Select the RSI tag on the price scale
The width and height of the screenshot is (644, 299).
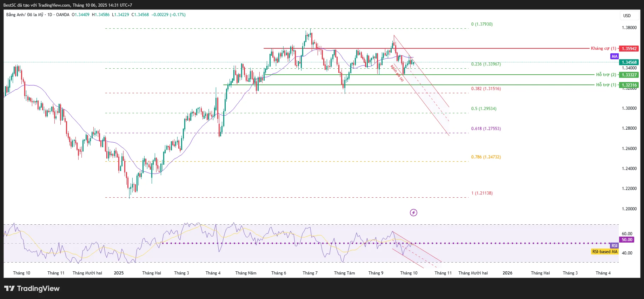point(614,246)
